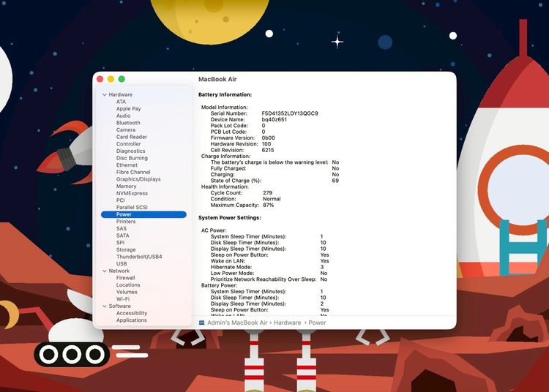
Task: Select Disc Burning in the sidebar
Action: tap(132, 158)
